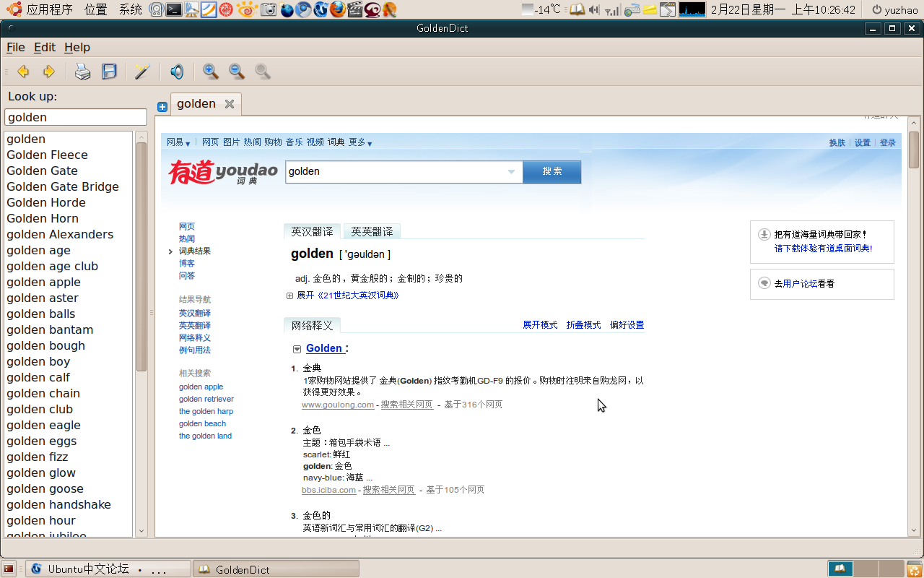Click the date and time clock in panel
This screenshot has width=924, height=578.
(783, 9)
